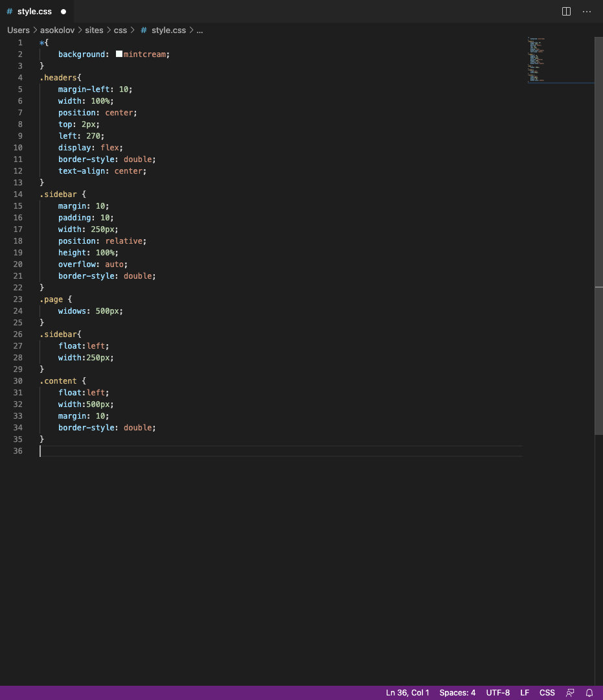Select the style.css editor tab
The width and height of the screenshot is (603, 700).
[34, 12]
